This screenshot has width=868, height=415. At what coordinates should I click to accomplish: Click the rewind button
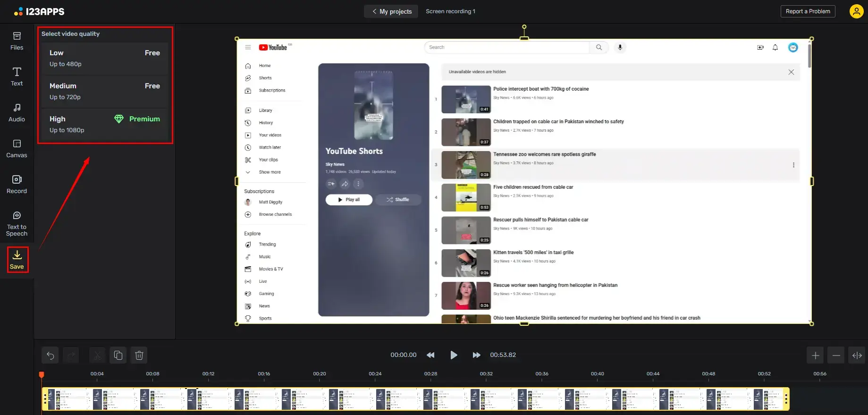[430, 355]
